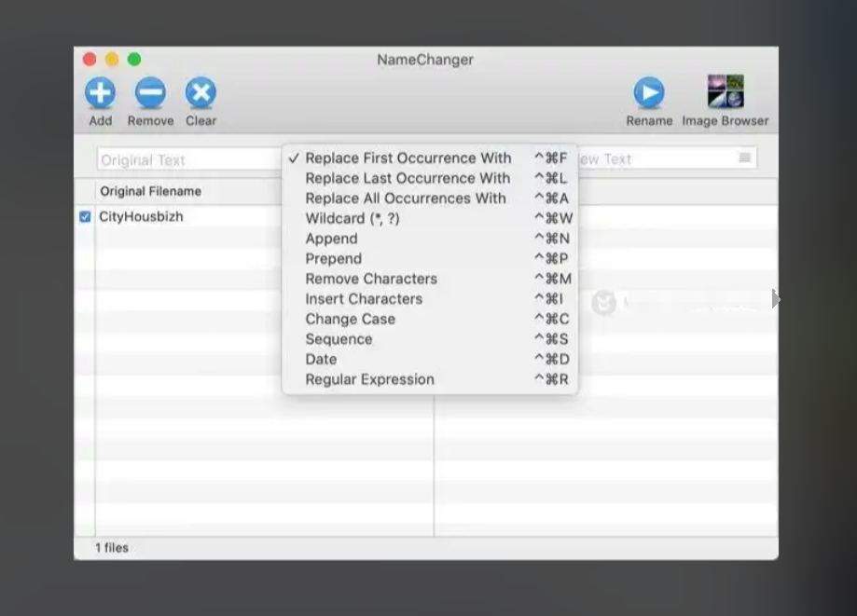The height and width of the screenshot is (616, 857).
Task: Select the Prepend option
Action: point(430,259)
